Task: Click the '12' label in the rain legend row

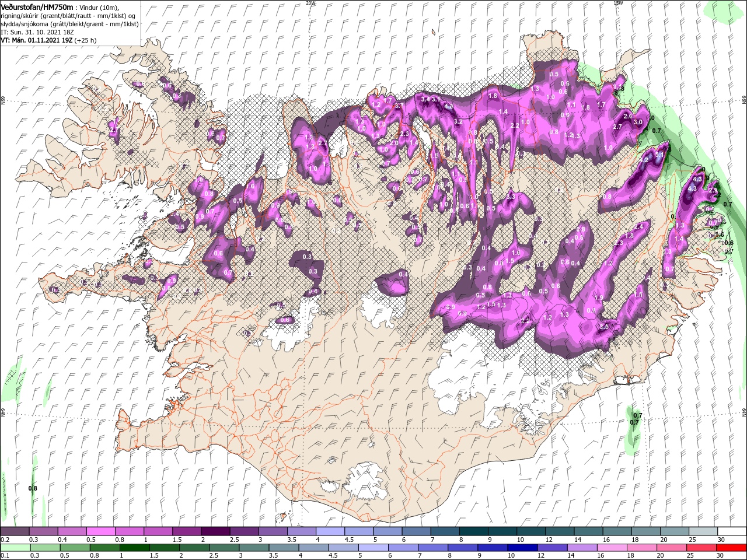Action: point(541,556)
